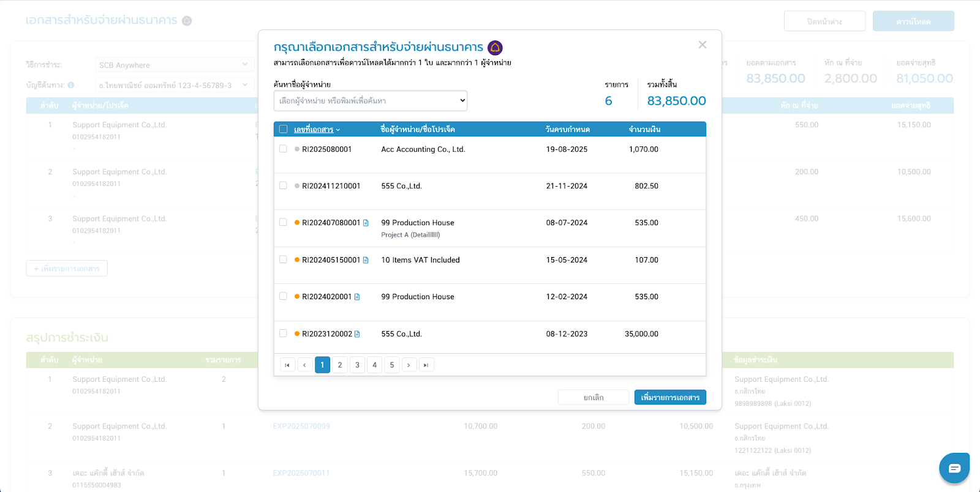Jump to the last page of results

tap(426, 365)
